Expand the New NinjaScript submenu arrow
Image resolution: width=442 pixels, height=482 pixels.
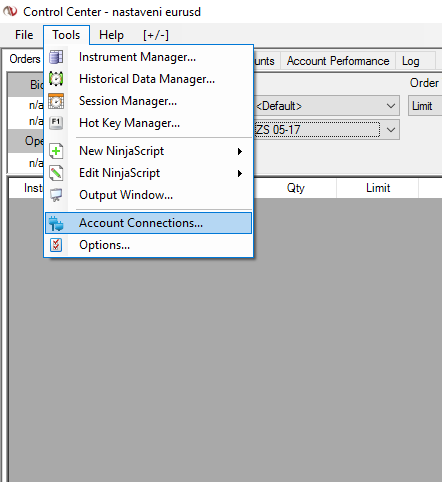click(240, 152)
